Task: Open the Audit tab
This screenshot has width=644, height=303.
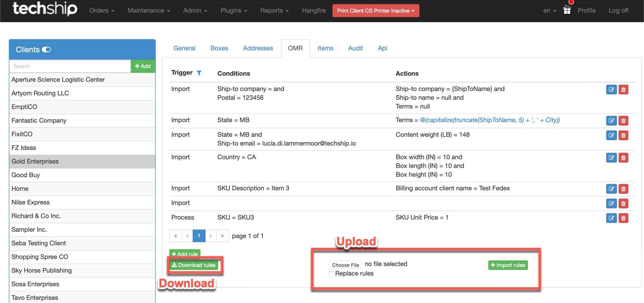Action: point(355,48)
